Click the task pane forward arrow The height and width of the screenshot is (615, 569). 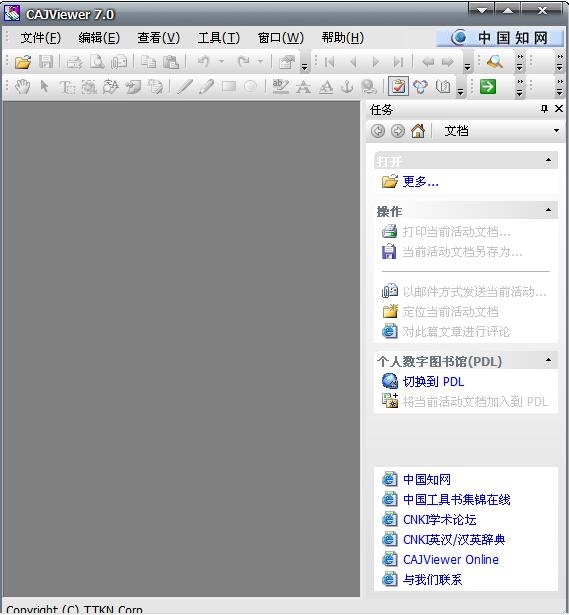pos(398,131)
